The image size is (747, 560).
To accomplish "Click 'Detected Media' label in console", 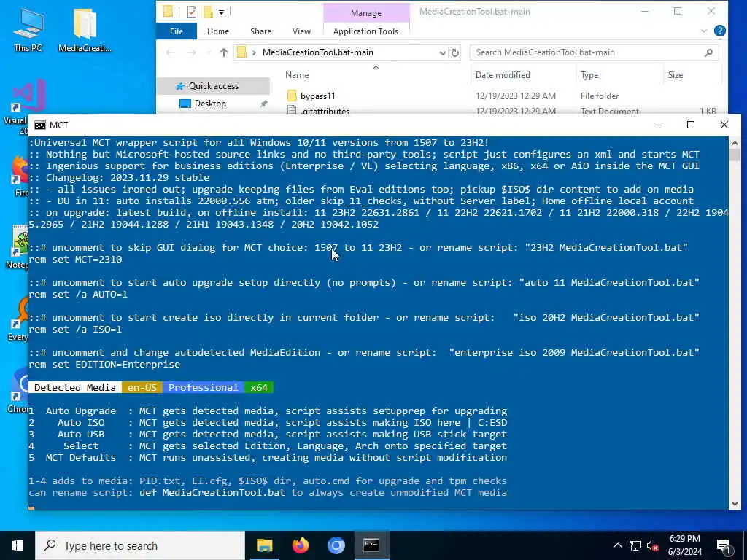I will (75, 388).
